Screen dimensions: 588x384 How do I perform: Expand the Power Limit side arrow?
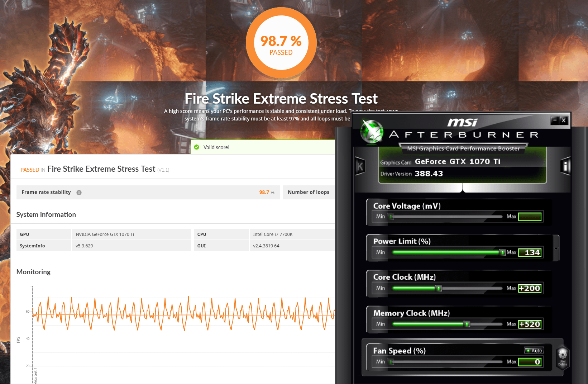click(556, 248)
